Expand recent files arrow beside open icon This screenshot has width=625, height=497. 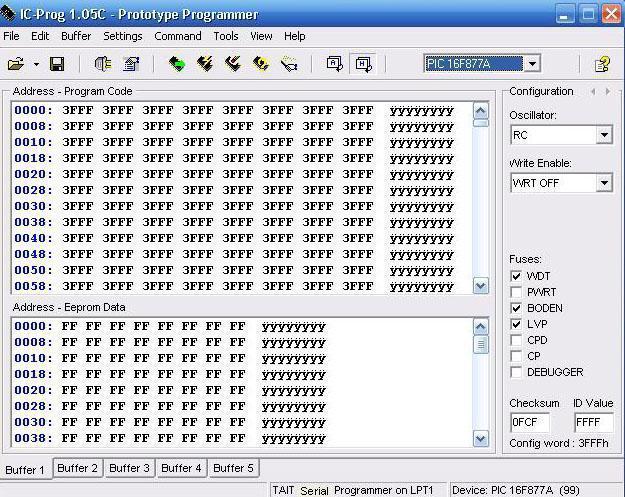(x=36, y=64)
